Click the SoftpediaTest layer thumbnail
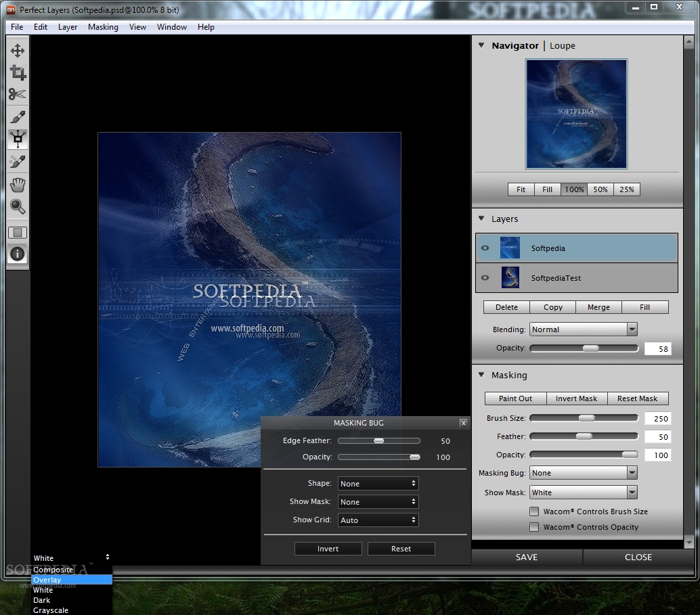Image resolution: width=700 pixels, height=615 pixels. (x=510, y=277)
